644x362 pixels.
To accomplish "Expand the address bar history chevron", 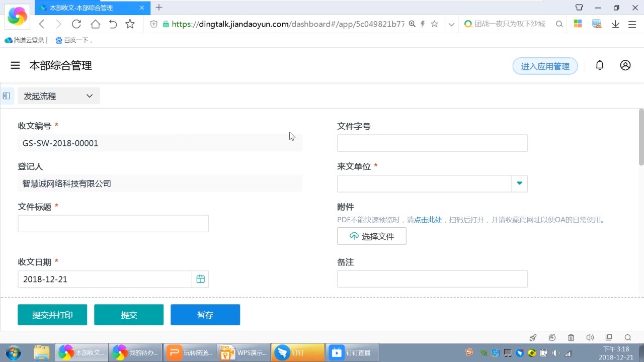I will click(x=451, y=24).
